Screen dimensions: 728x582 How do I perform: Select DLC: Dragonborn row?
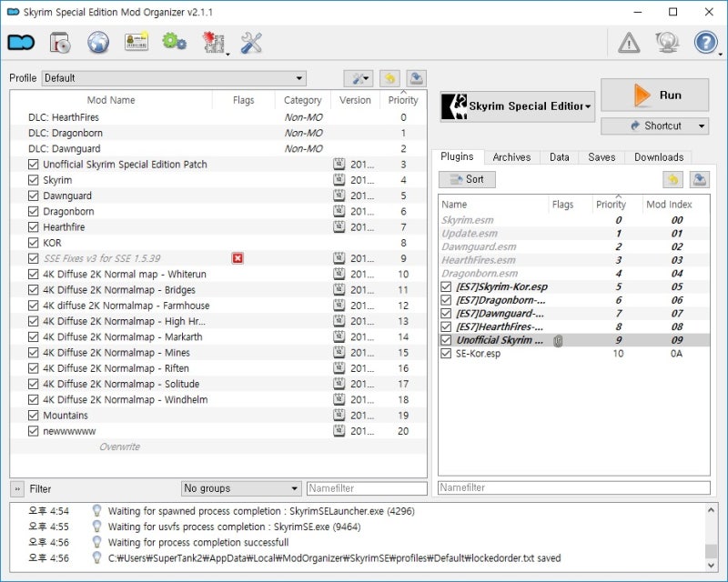218,133
